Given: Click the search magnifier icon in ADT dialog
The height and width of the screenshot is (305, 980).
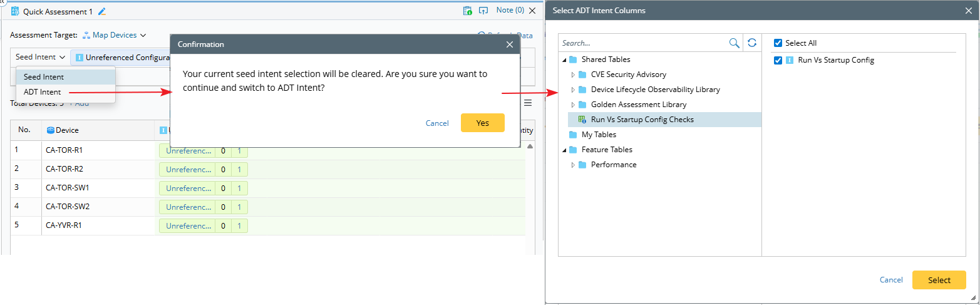Looking at the screenshot, I should point(734,43).
